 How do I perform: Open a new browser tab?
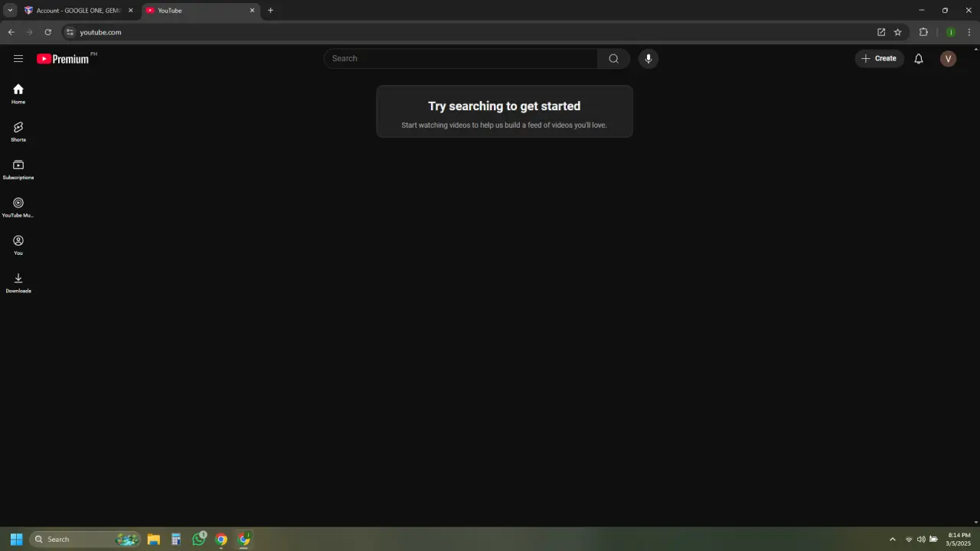pos(270,11)
